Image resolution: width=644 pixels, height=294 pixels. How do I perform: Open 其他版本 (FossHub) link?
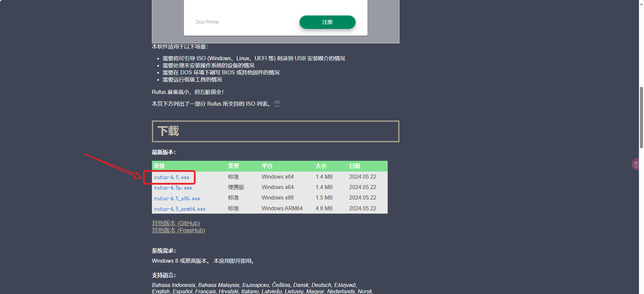pyautogui.click(x=179, y=230)
